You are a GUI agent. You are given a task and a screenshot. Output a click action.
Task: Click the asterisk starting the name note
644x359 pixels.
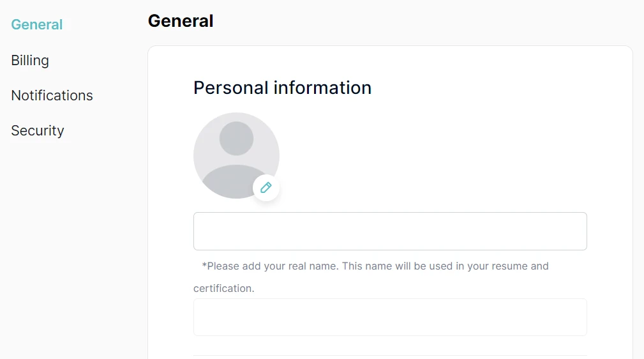[204, 266]
